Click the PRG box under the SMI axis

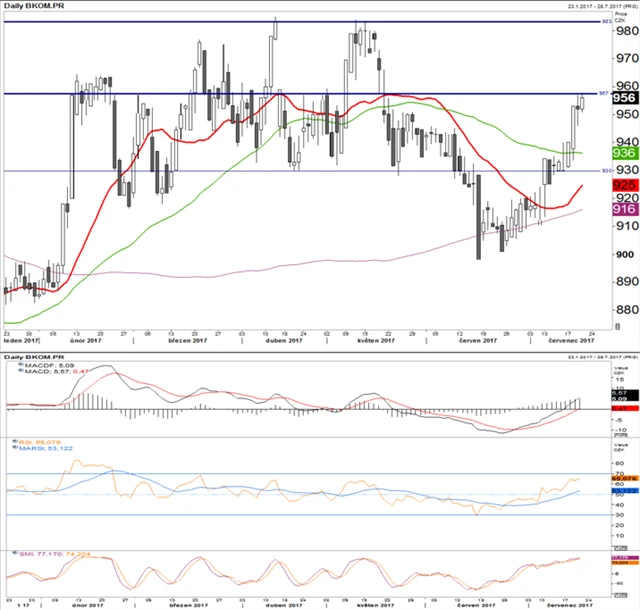(x=620, y=595)
